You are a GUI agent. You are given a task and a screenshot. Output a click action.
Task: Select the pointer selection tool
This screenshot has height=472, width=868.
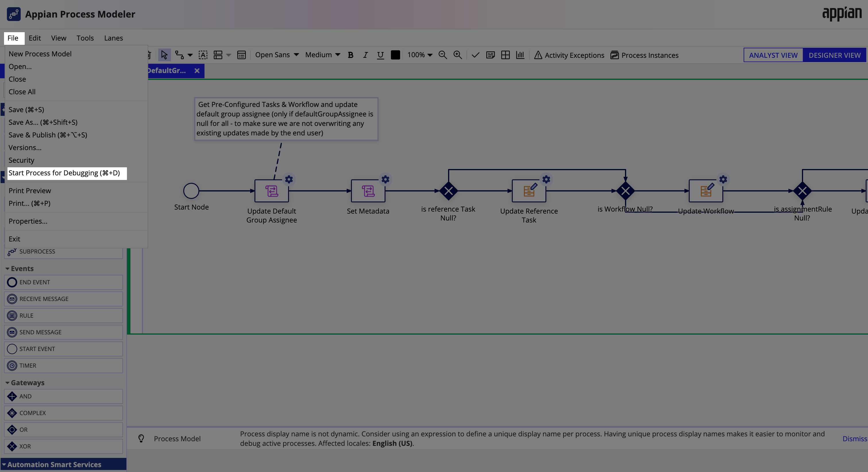[164, 55]
